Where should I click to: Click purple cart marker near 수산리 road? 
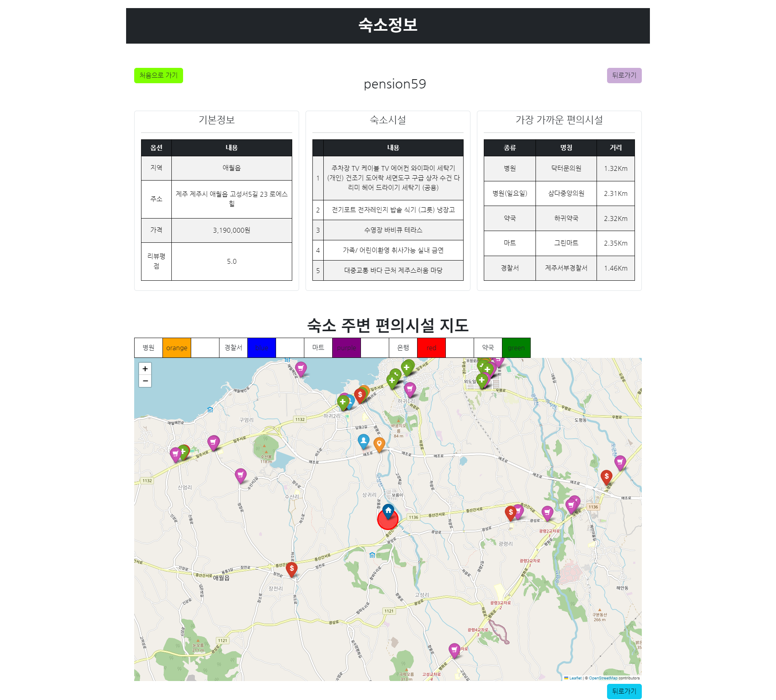(x=240, y=475)
